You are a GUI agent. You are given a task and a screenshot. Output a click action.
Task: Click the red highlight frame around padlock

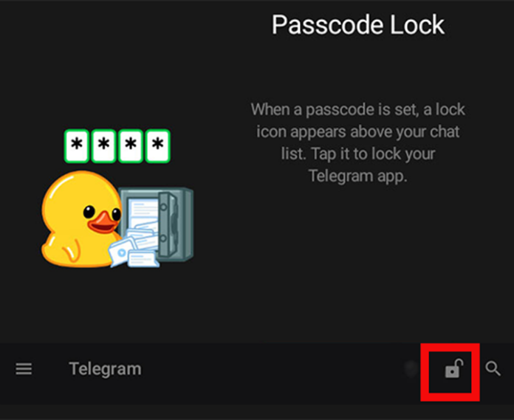(x=450, y=372)
